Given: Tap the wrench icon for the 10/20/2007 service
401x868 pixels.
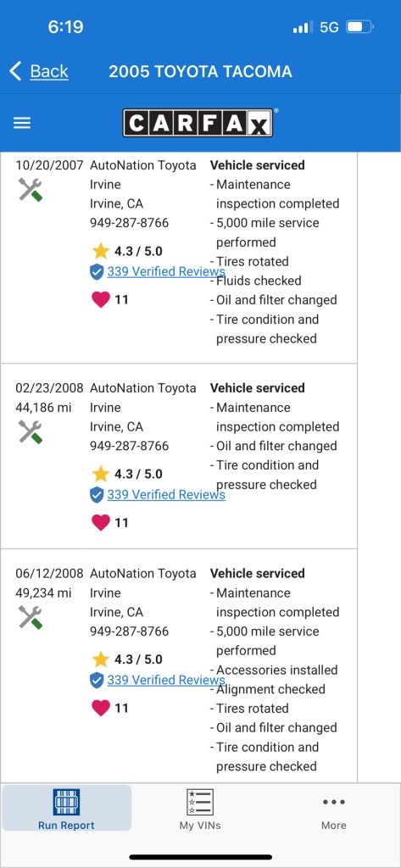Looking at the screenshot, I should coord(31,189).
